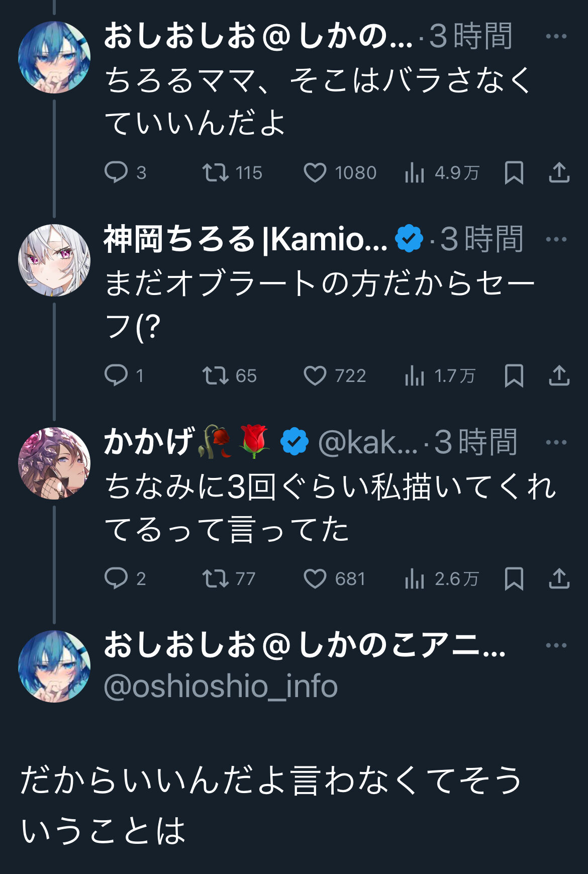Open the @oshioshio_info handle link
Image resolution: width=588 pixels, height=874 pixels.
221,687
